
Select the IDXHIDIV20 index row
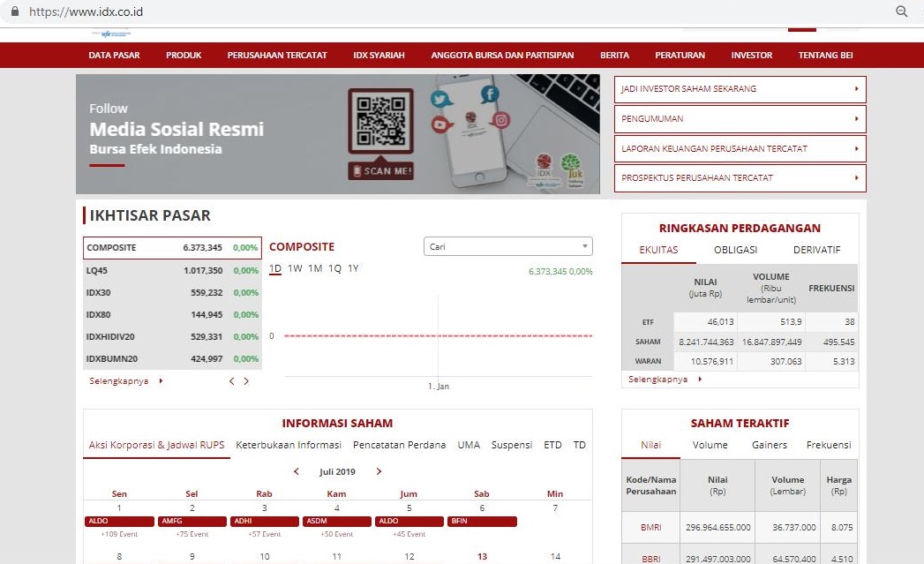tap(172, 337)
